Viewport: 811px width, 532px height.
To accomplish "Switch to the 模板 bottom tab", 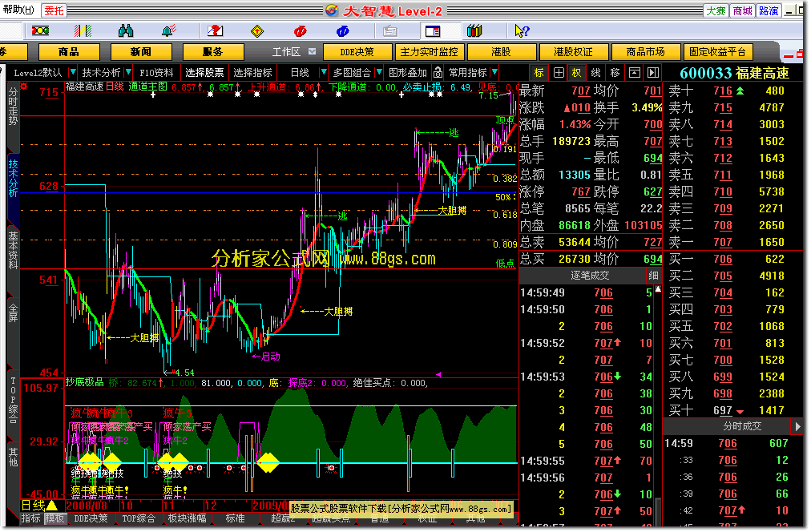I will coord(54,518).
